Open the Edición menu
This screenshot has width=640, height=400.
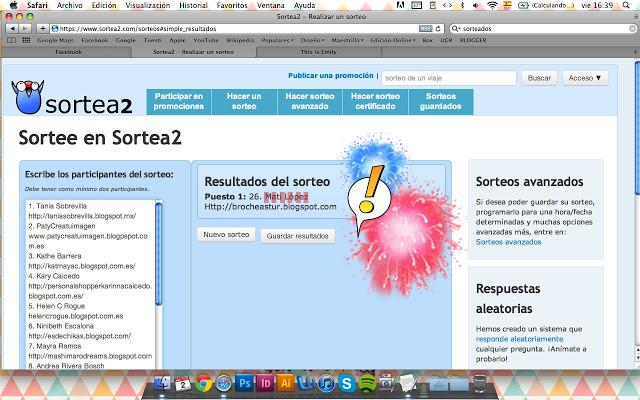[x=104, y=5]
